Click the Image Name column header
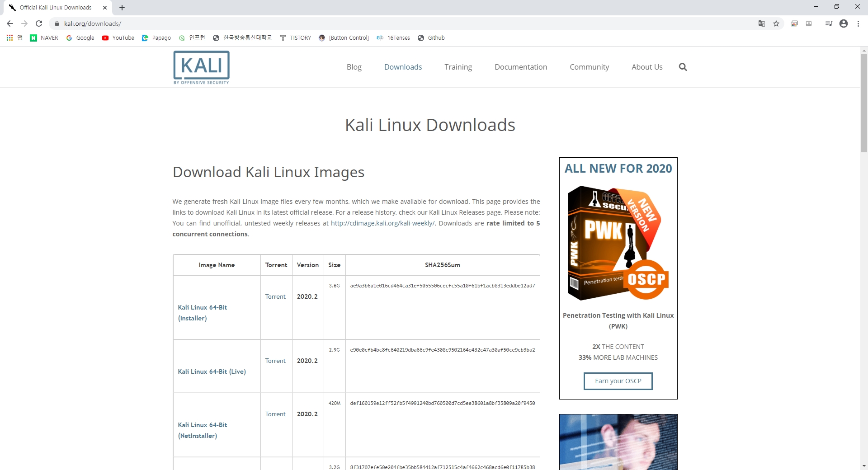The width and height of the screenshot is (868, 470). point(217,265)
